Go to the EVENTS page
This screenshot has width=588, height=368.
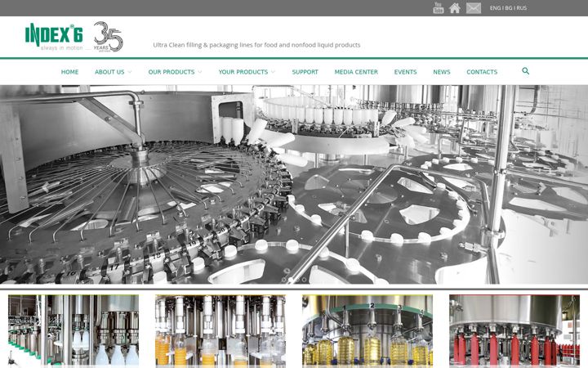tap(405, 72)
